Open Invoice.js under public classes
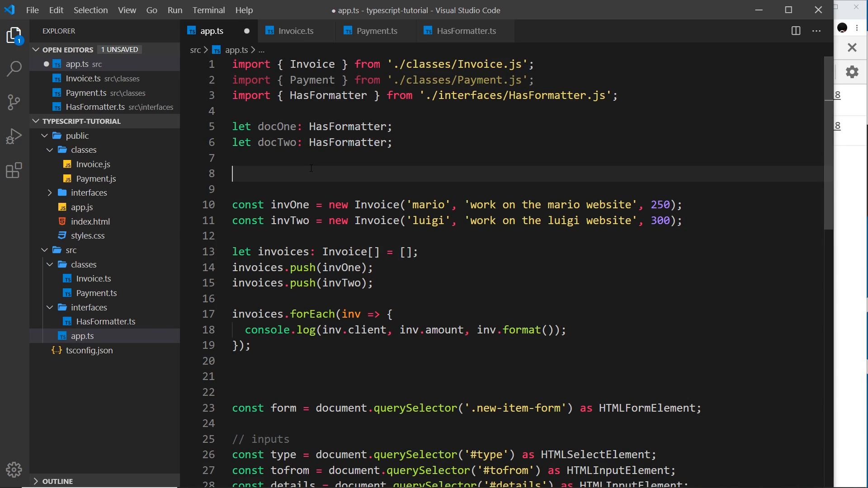 [93, 164]
